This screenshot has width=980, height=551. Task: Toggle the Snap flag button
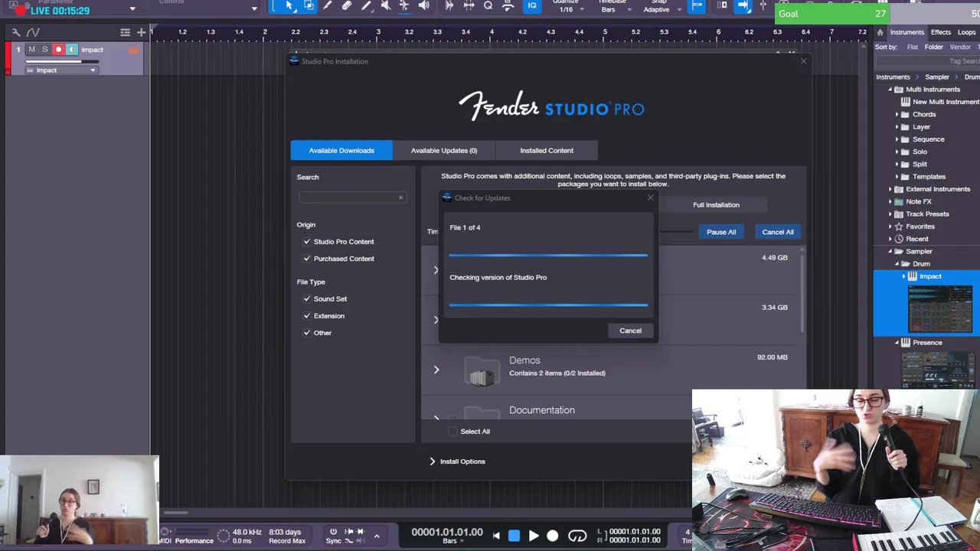coord(697,6)
